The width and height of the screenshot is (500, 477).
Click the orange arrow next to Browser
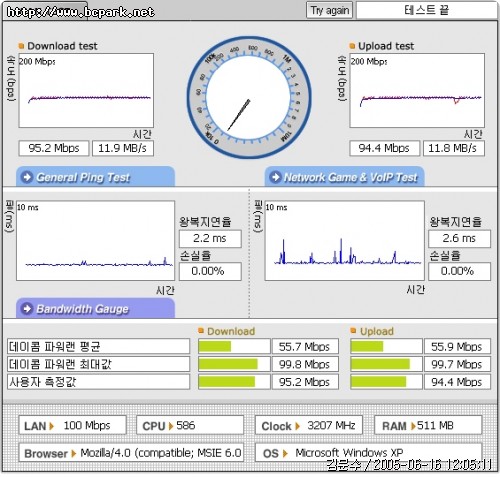[74, 453]
